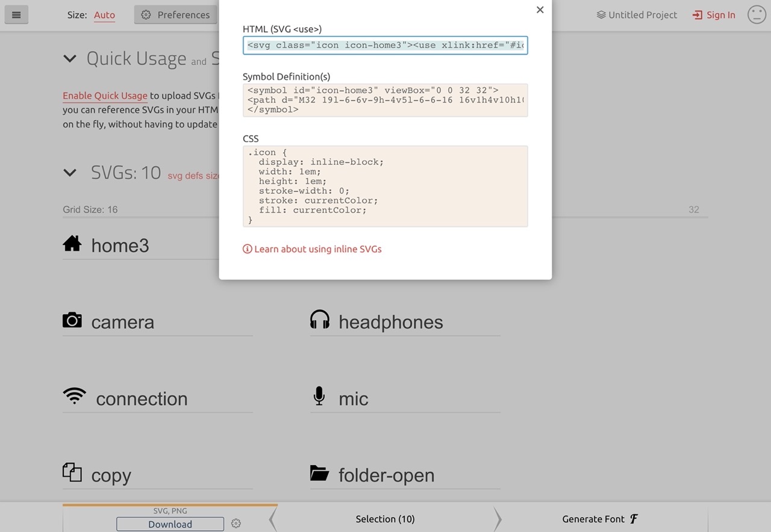Image resolution: width=771 pixels, height=532 pixels.
Task: Collapse the SVGs: 10 section
Action: coord(70,173)
